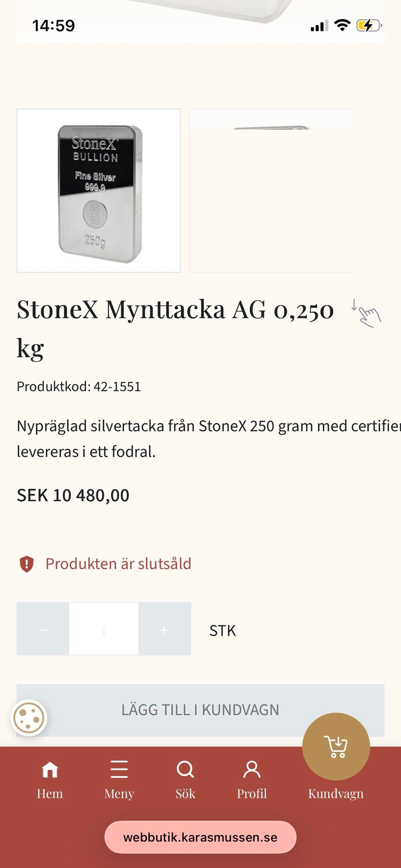
Task: Tap the Sök search icon
Action: point(185,769)
